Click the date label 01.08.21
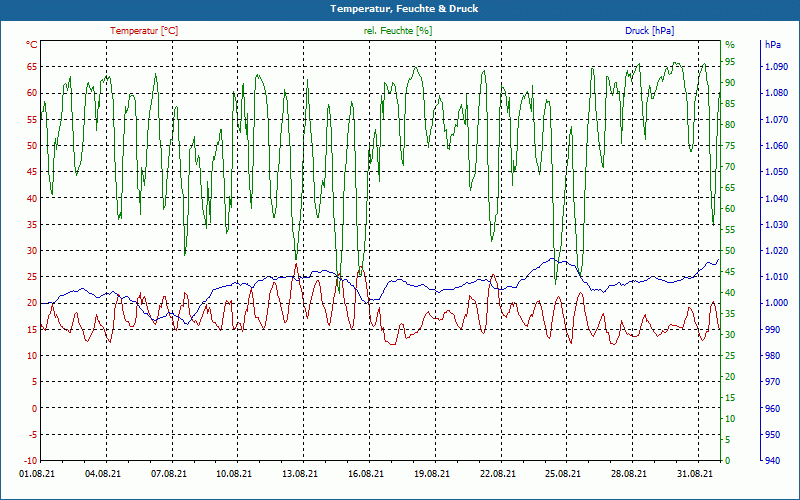Screen dimensions: 800x500 tap(37, 473)
